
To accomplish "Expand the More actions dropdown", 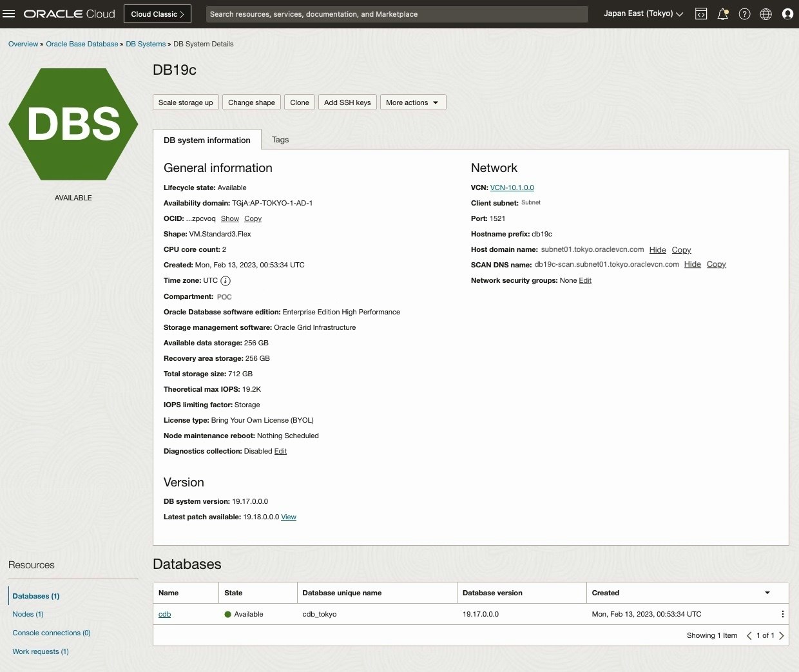I will pyautogui.click(x=413, y=102).
